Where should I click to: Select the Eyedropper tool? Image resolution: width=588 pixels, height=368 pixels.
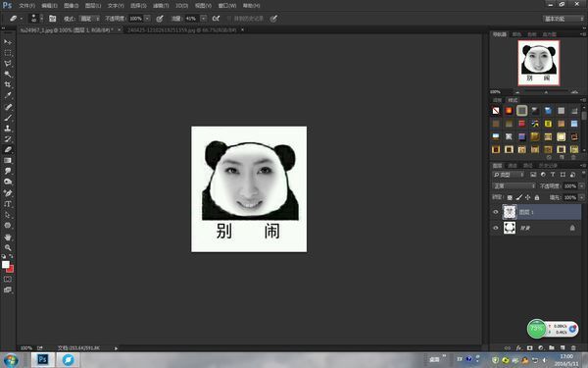tap(8, 95)
